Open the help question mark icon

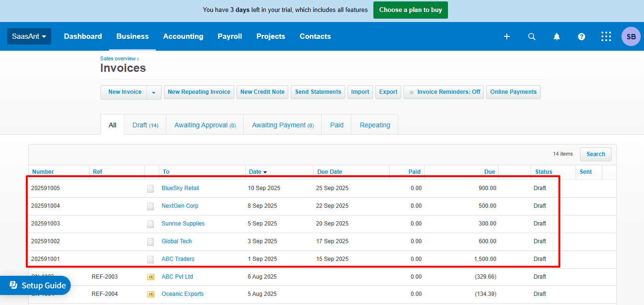[581, 36]
